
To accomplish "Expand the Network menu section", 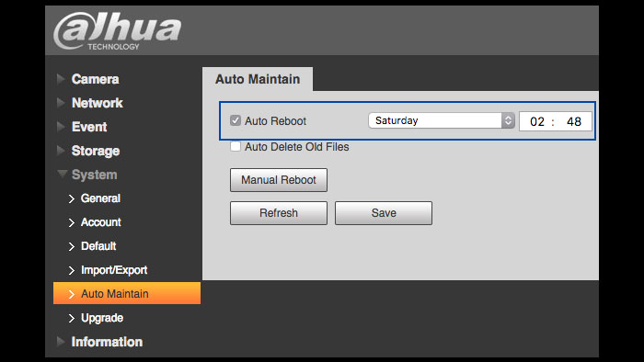I will pos(97,103).
